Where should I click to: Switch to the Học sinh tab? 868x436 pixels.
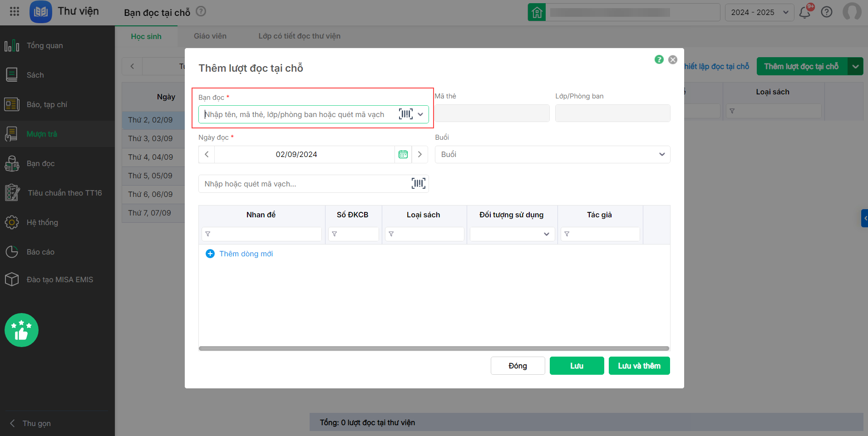pyautogui.click(x=146, y=36)
